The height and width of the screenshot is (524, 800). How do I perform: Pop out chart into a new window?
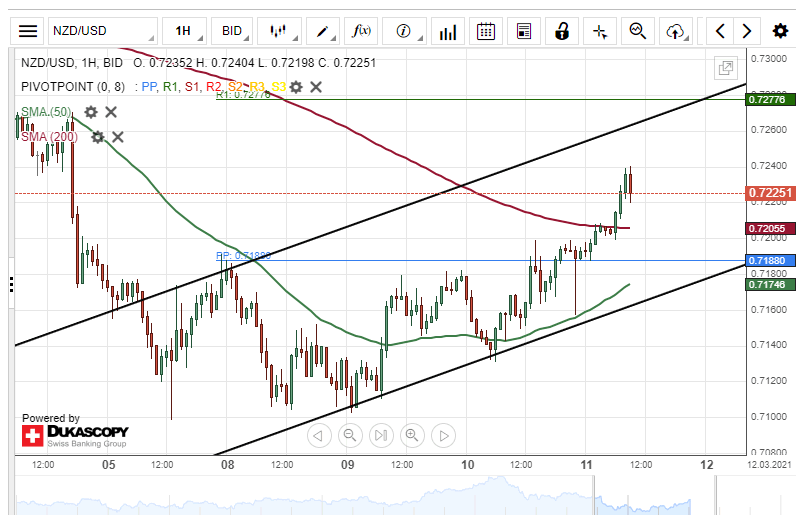pyautogui.click(x=725, y=68)
